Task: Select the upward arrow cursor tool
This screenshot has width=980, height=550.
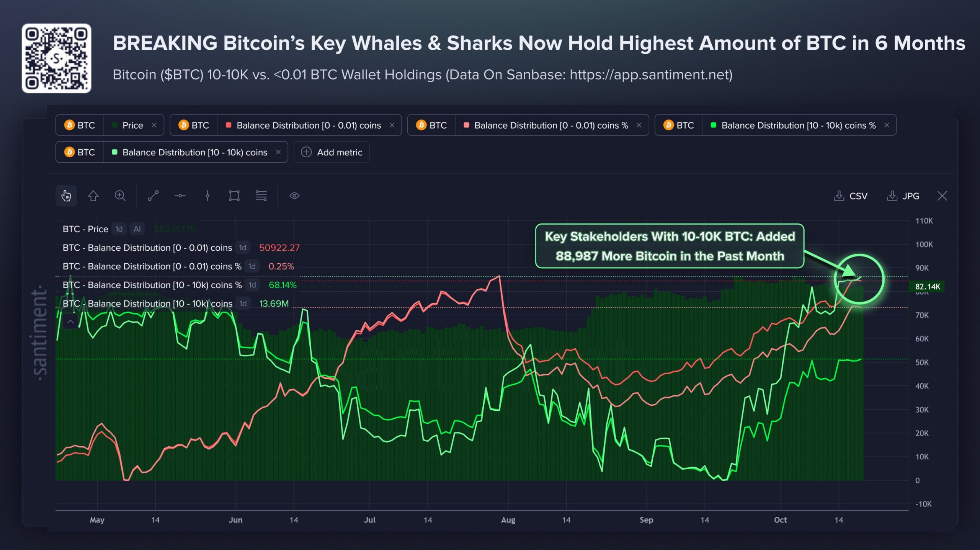Action: [93, 196]
